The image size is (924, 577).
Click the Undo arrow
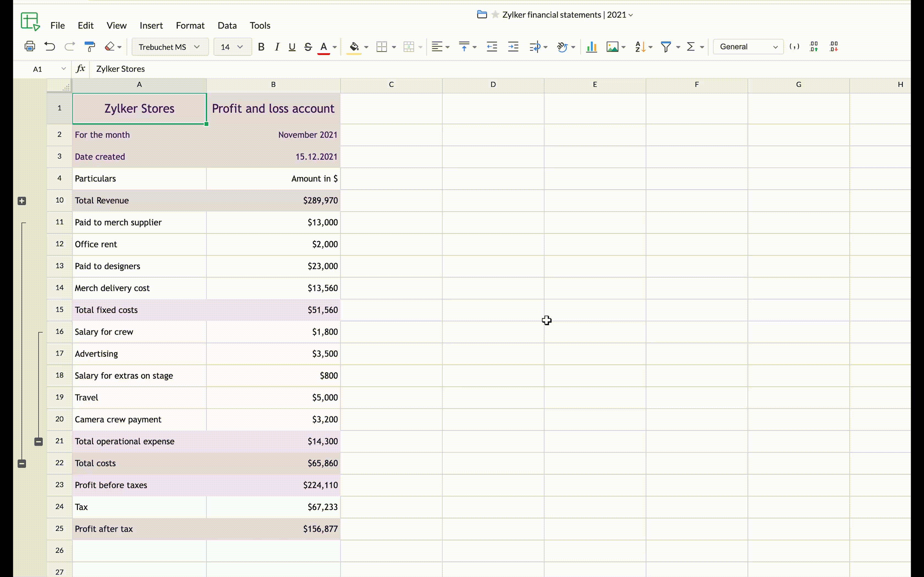coord(50,46)
